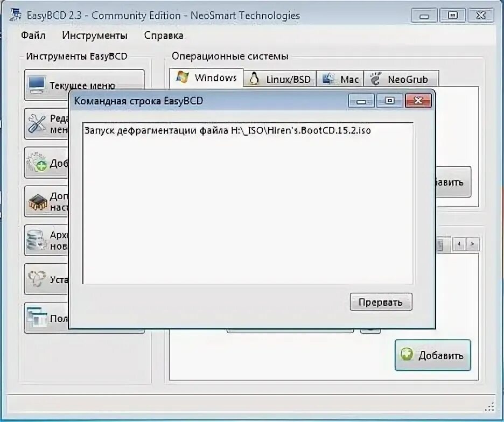This screenshot has height=422, width=504.
Task: Click the EasyBCD app icon in the title bar
Action: [x=15, y=15]
